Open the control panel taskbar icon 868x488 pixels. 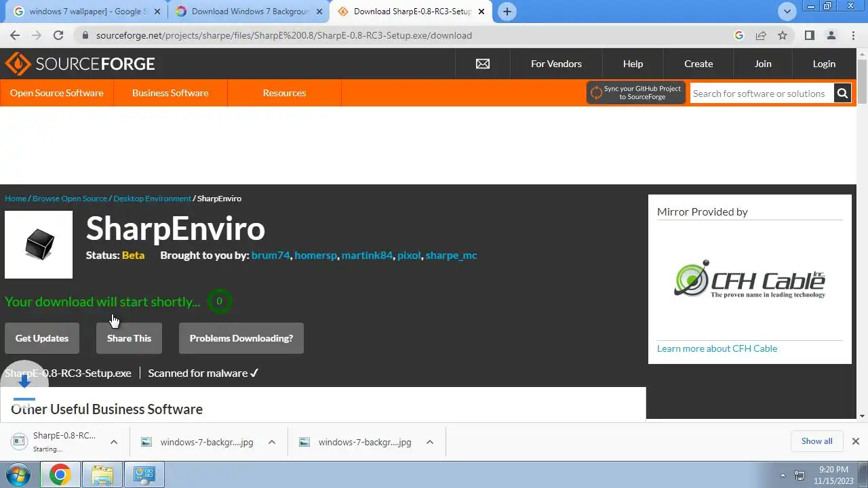click(144, 474)
